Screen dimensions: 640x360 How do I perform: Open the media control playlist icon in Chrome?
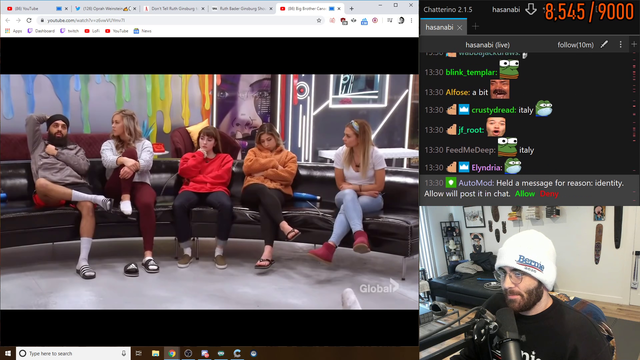[x=389, y=20]
